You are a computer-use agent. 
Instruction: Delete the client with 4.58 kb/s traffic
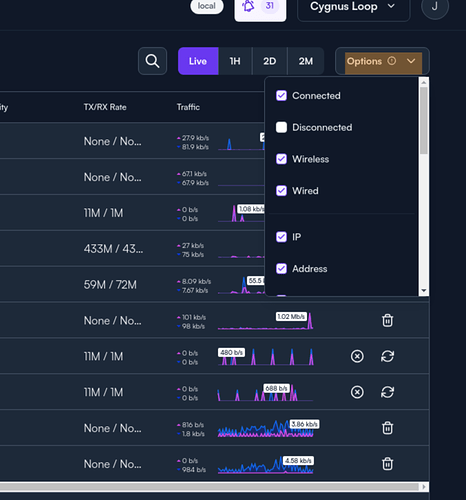pyautogui.click(x=387, y=464)
